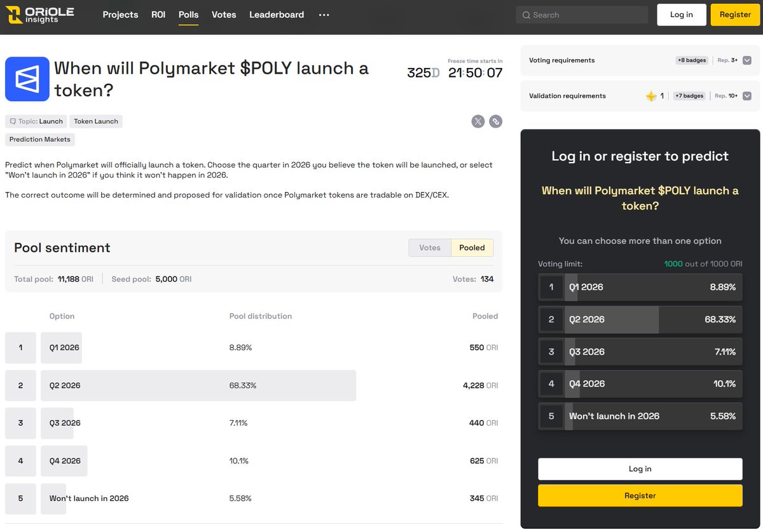Click the +7 badges label
This screenshot has height=532, width=763.
(x=689, y=96)
